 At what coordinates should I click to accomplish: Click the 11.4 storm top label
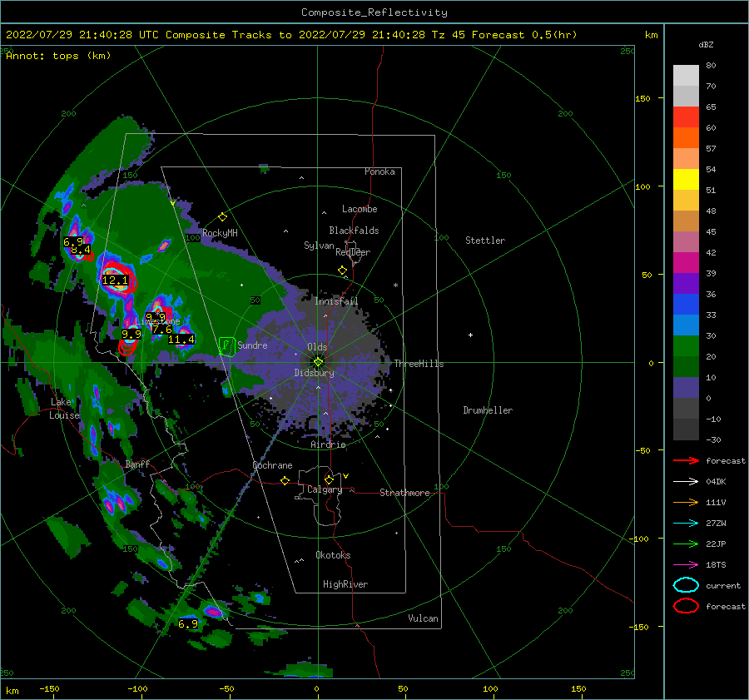coord(181,340)
